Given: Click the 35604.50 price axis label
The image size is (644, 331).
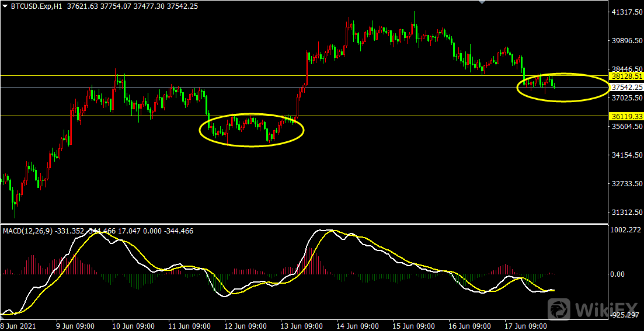Looking at the screenshot, I should pyautogui.click(x=626, y=127).
